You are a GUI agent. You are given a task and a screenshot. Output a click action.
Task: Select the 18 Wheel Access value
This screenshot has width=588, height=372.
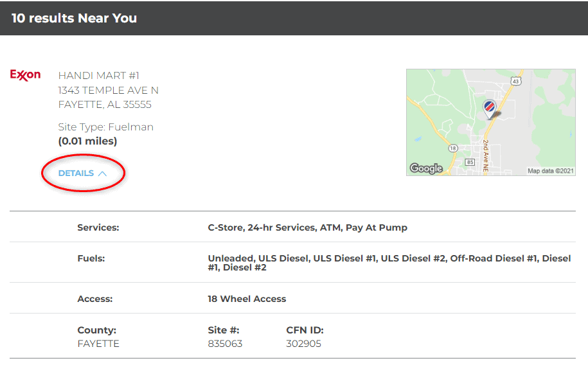[247, 299]
